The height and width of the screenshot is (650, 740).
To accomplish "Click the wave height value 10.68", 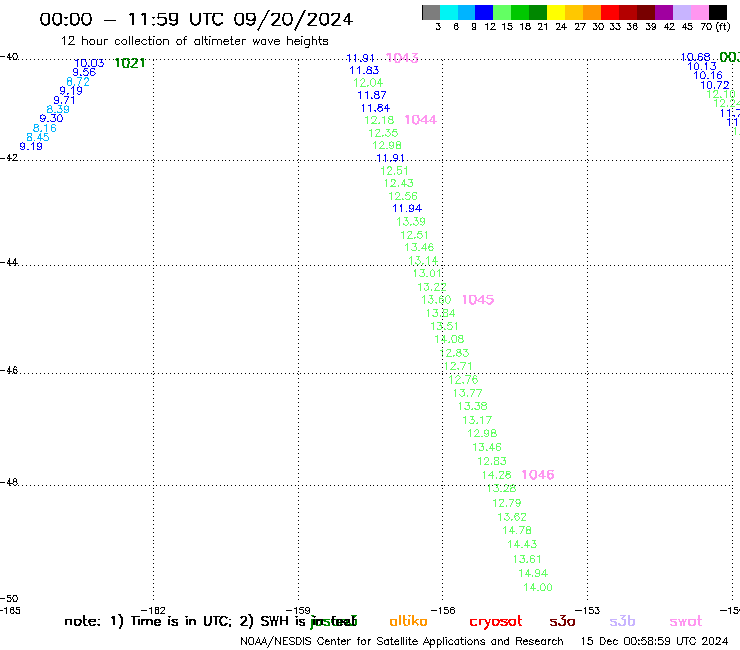I will tap(696, 58).
